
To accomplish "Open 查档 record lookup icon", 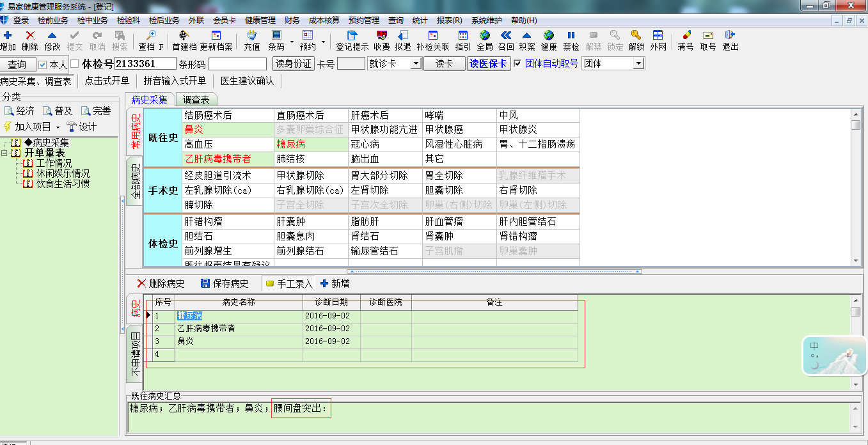I will pos(152,35).
